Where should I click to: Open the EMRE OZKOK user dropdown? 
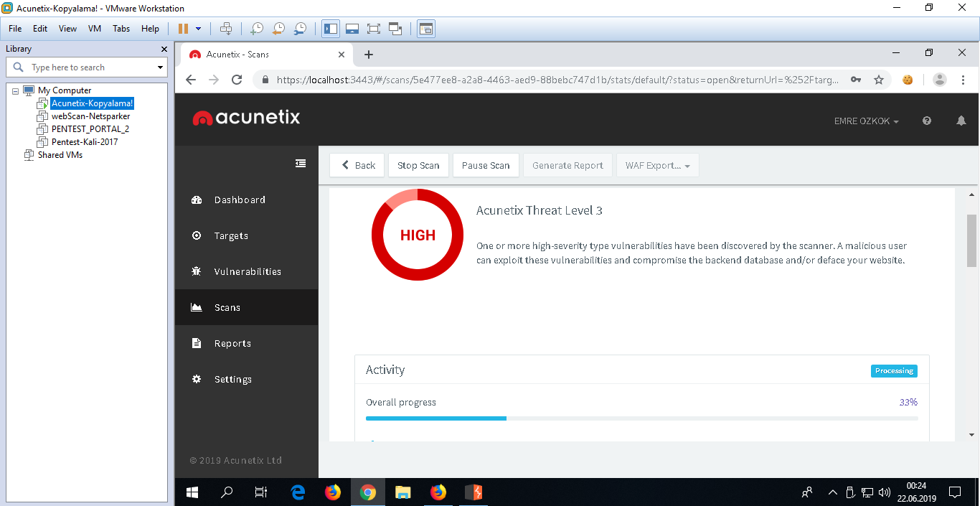click(x=866, y=121)
